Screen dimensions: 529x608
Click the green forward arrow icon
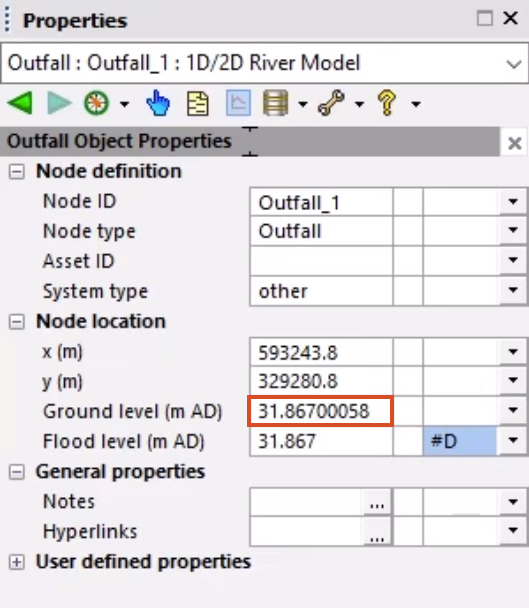coord(59,103)
